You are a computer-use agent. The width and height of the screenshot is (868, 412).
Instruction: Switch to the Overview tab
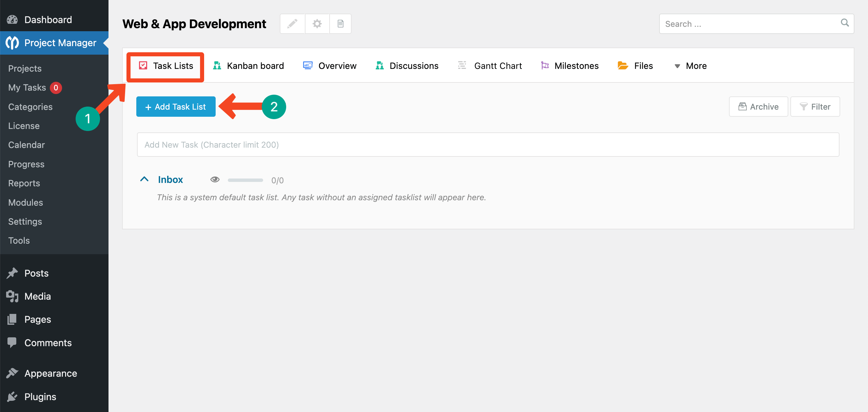coord(330,66)
